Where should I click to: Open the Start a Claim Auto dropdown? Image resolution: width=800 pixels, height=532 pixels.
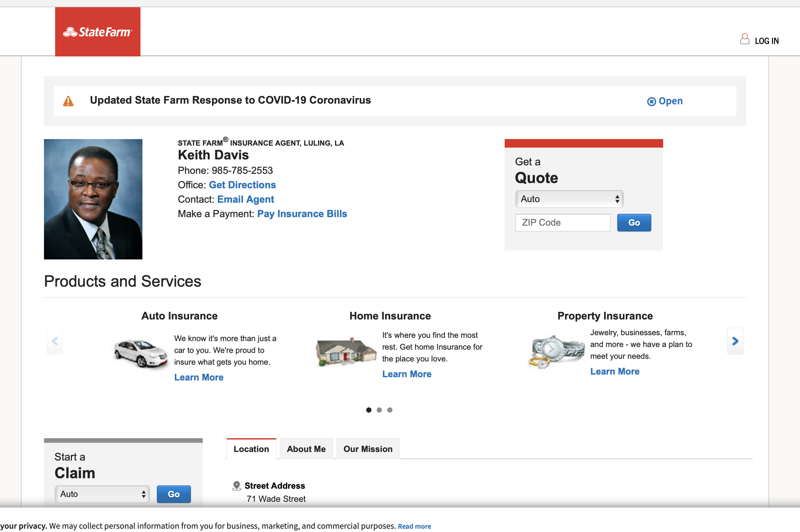[102, 494]
